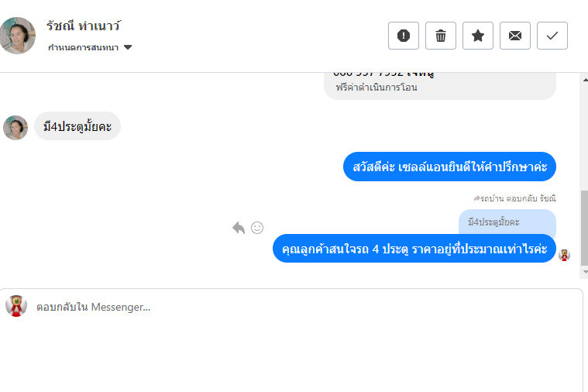Click the scrollbar down arrow
The height and width of the screenshot is (392, 588).
584,273
